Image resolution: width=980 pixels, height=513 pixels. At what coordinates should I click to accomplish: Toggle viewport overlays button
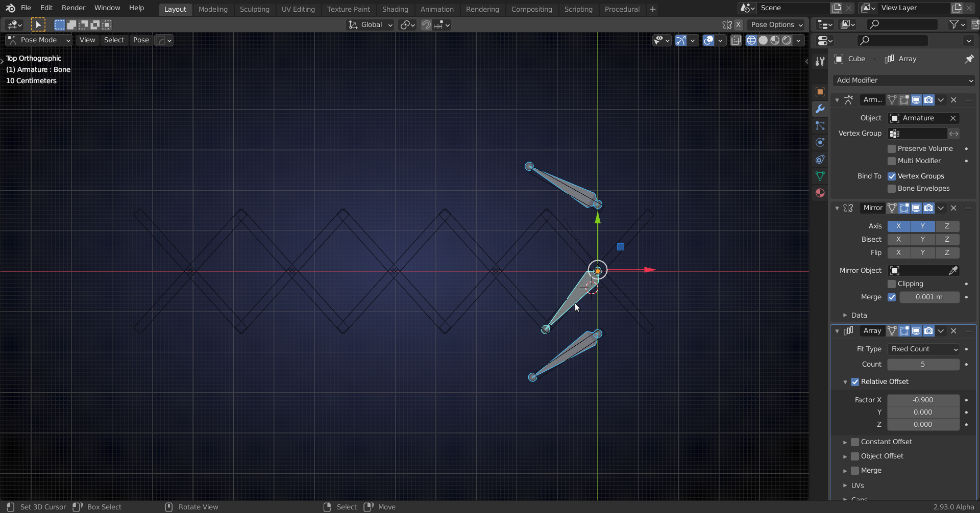pyautogui.click(x=708, y=40)
